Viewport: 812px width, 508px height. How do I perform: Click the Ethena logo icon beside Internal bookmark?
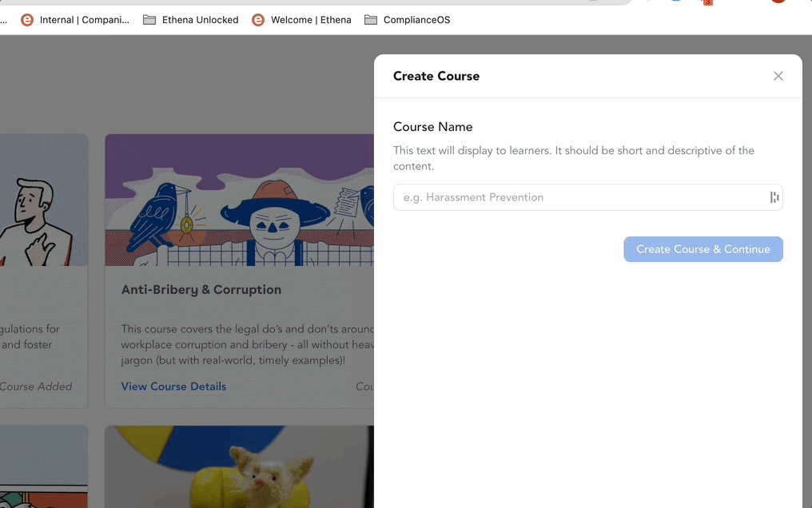tap(27, 20)
